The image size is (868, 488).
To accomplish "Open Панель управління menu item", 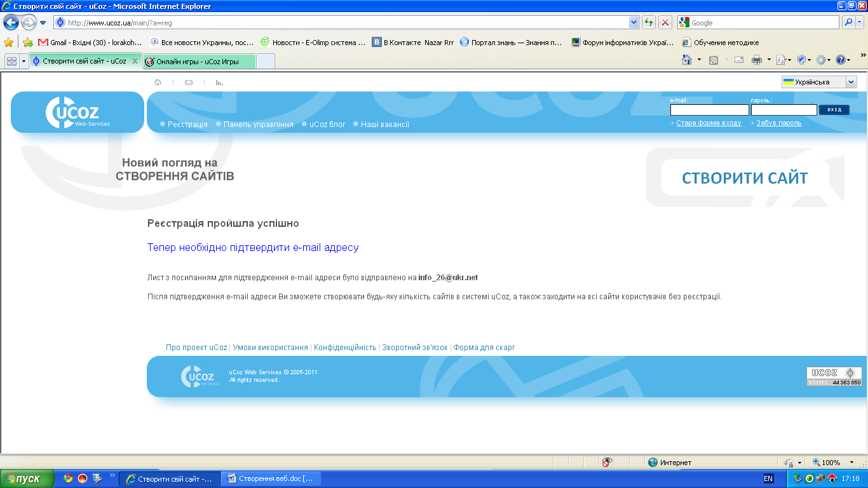I will pyautogui.click(x=259, y=125).
